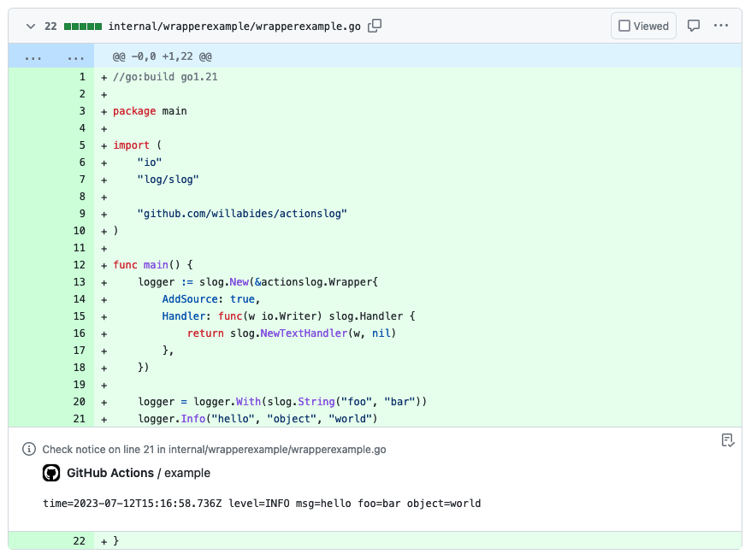Mark the file as Viewed
The image size is (751, 560).
pyautogui.click(x=643, y=27)
